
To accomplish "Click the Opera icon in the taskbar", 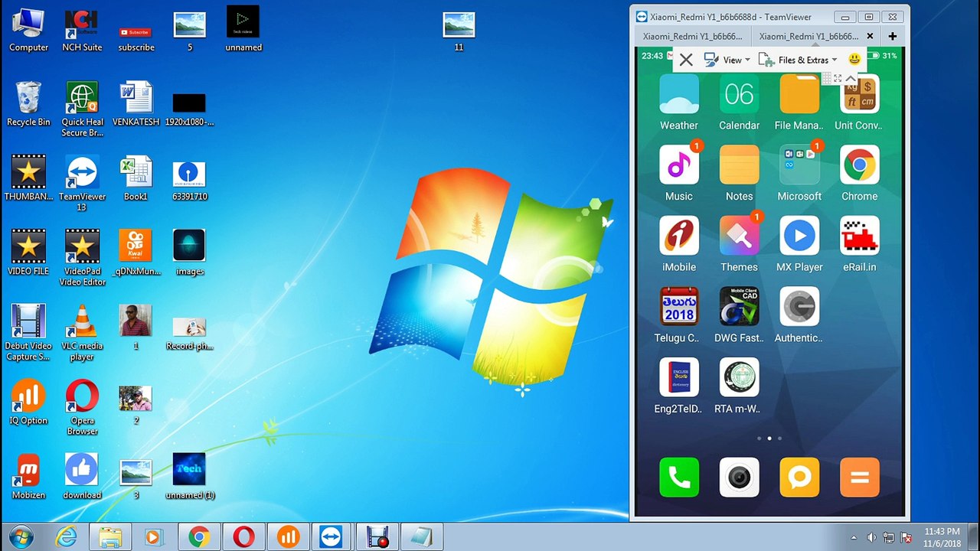I will pyautogui.click(x=243, y=537).
